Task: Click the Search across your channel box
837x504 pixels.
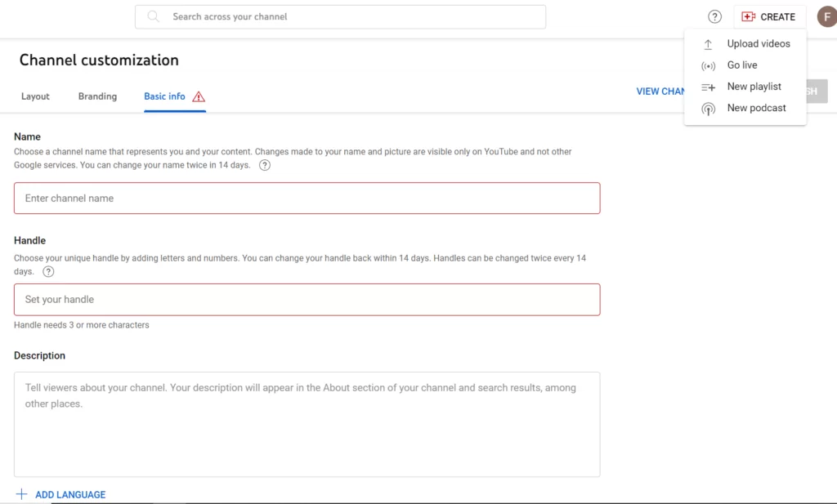Action: pos(340,17)
